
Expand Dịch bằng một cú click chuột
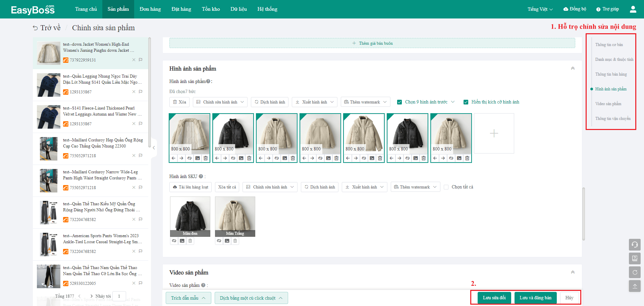[x=251, y=298]
